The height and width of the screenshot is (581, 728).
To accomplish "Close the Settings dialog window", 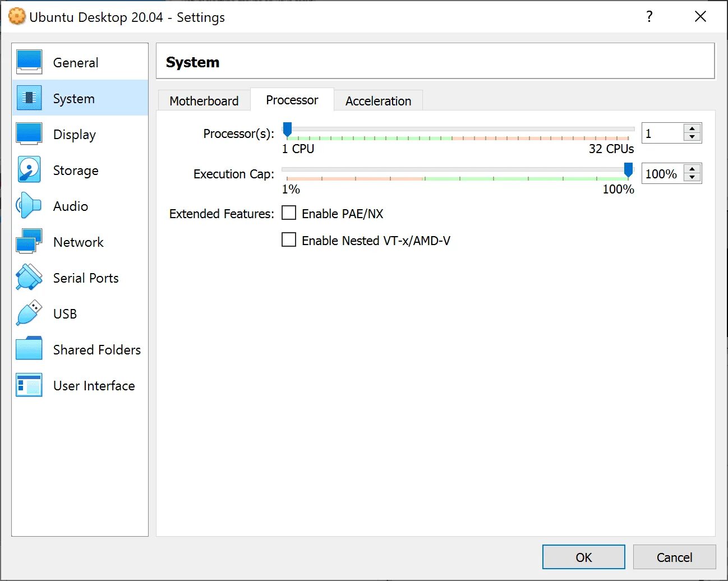I will point(701,17).
